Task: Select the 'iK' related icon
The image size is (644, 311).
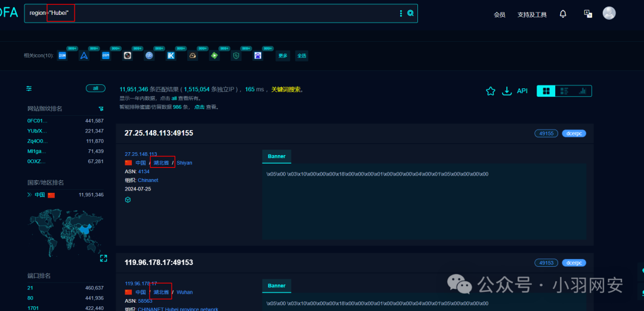Action: pos(171,55)
